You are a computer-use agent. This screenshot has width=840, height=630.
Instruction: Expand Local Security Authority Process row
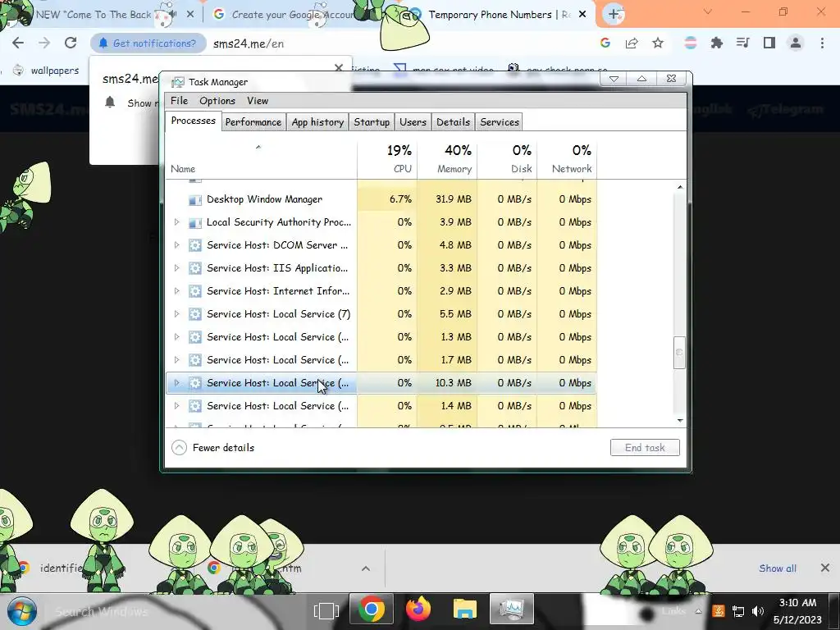pos(177,221)
